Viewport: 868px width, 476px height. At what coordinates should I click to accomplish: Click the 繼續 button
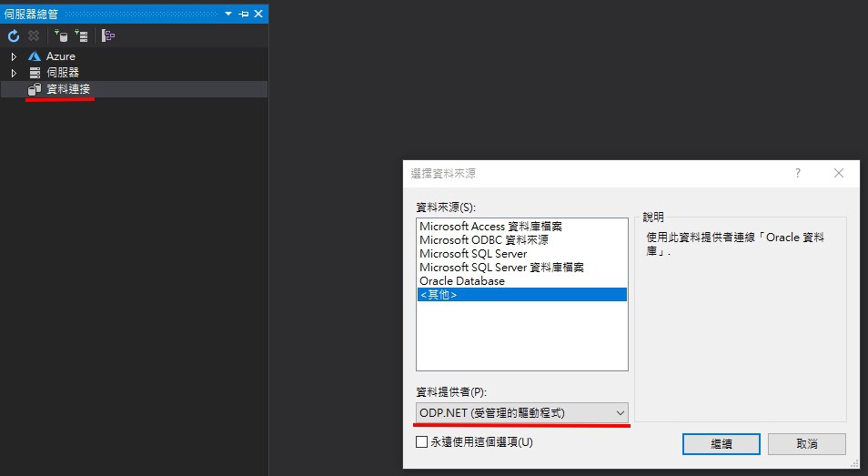722,444
